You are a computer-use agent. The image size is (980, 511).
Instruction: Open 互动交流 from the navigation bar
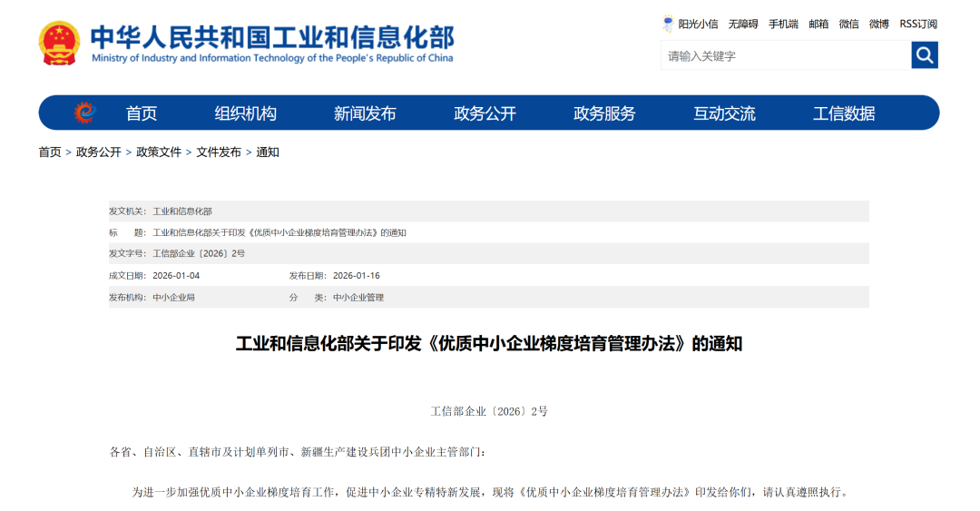point(724,113)
